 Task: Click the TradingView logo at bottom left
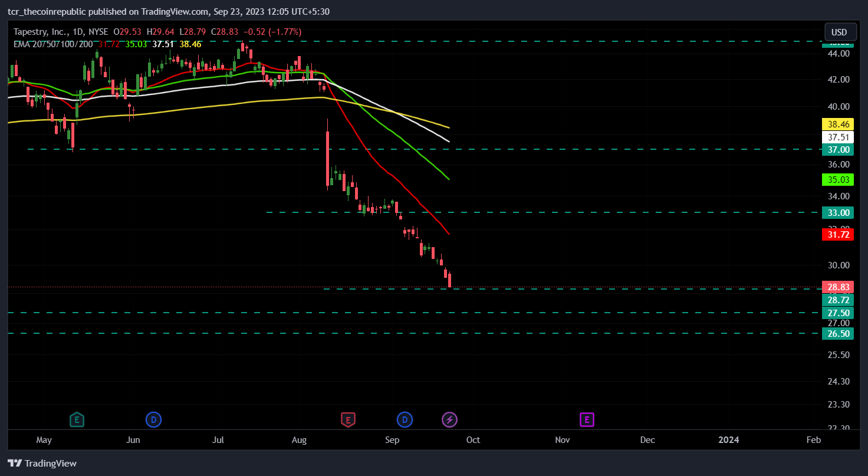[42, 463]
